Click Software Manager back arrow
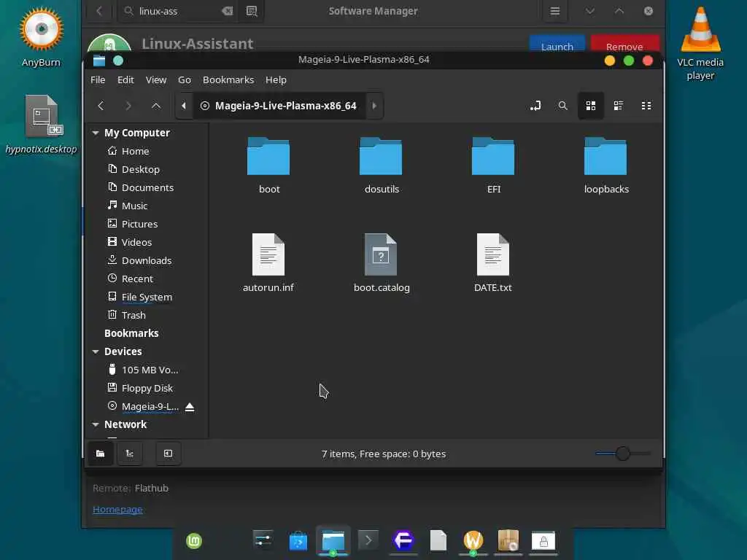Viewport: 747px width, 560px height. pos(99,11)
